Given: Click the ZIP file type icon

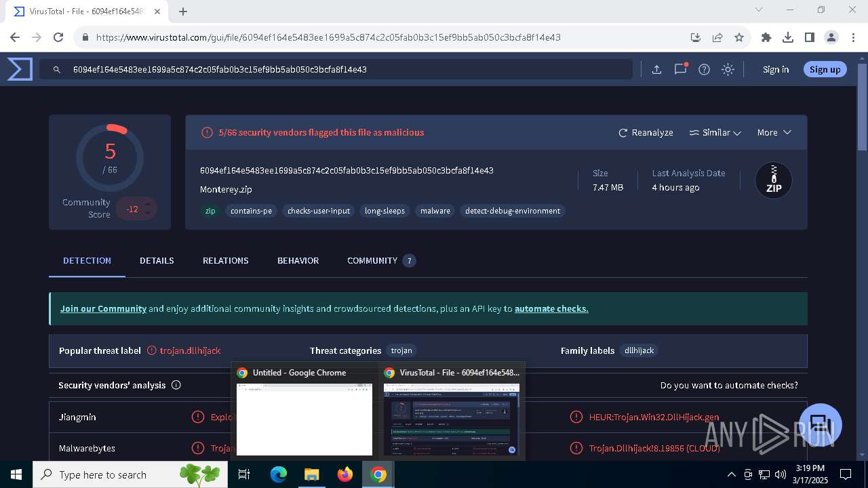Looking at the screenshot, I should click(774, 180).
